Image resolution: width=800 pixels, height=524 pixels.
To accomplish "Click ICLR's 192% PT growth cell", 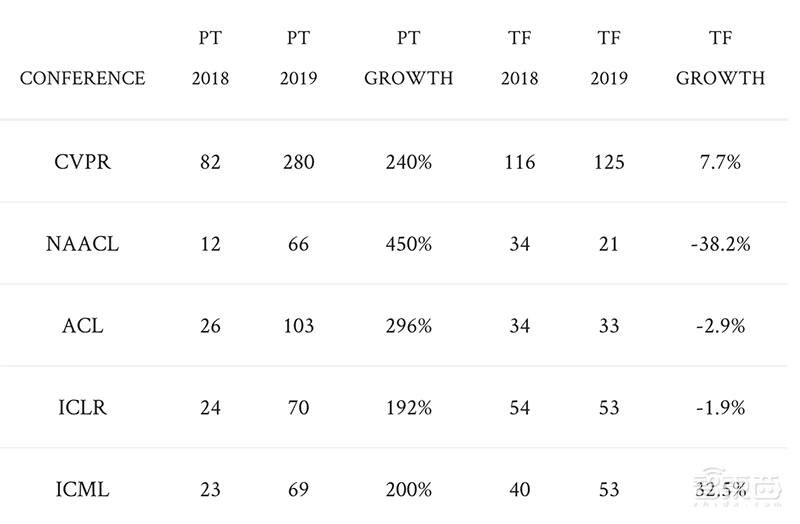I will 408,408.
